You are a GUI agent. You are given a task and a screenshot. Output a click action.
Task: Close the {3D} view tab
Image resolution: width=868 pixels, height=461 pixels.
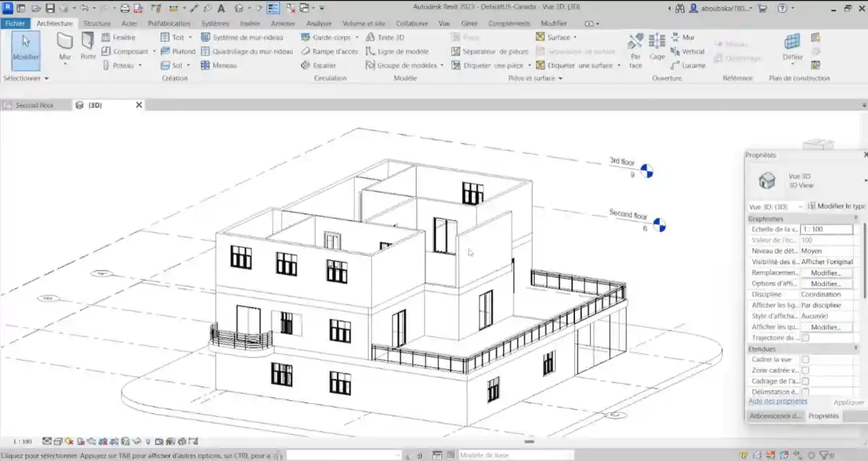(x=139, y=105)
